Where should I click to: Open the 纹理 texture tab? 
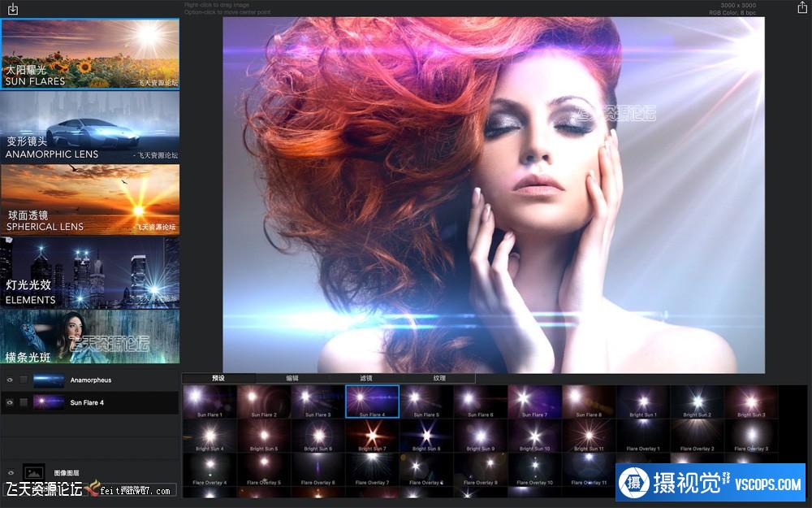[x=438, y=378]
